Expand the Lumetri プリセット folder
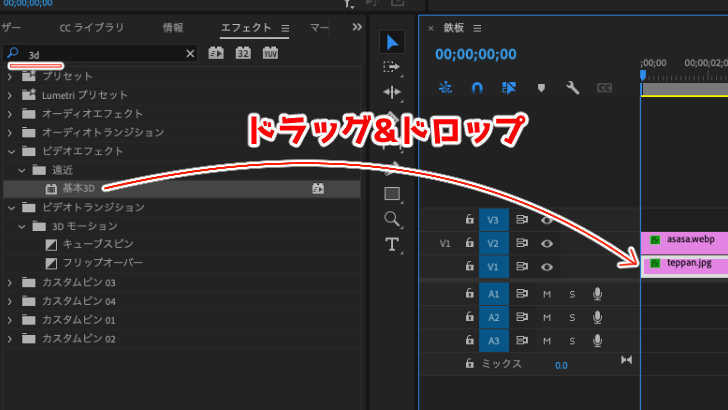The height and width of the screenshot is (410, 728). (10, 95)
